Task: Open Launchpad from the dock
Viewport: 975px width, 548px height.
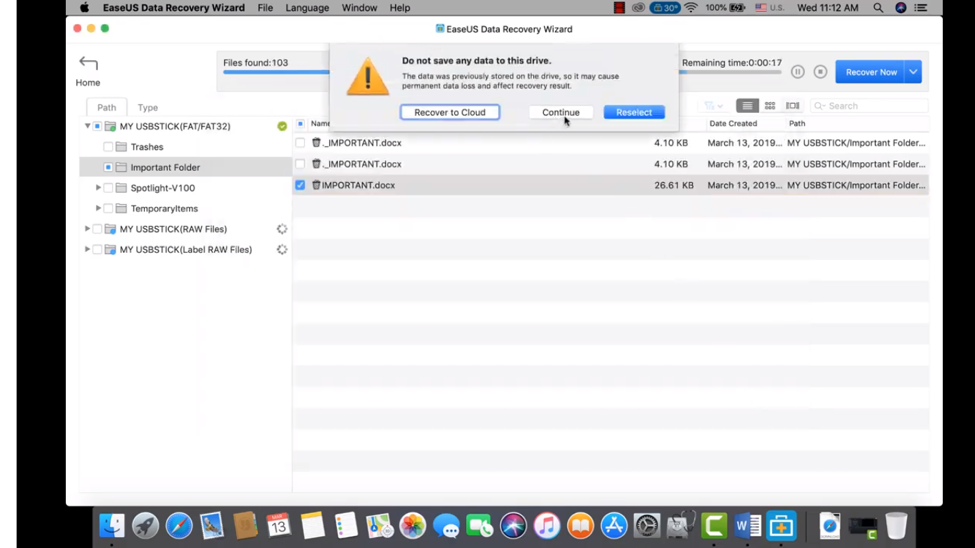Action: [x=146, y=526]
